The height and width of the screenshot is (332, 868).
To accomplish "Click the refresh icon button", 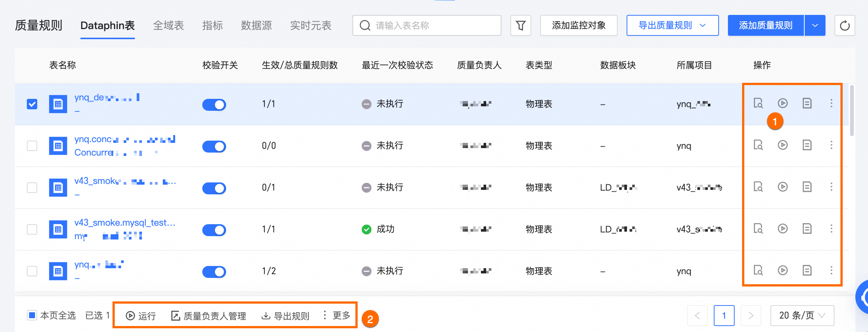I will [845, 25].
